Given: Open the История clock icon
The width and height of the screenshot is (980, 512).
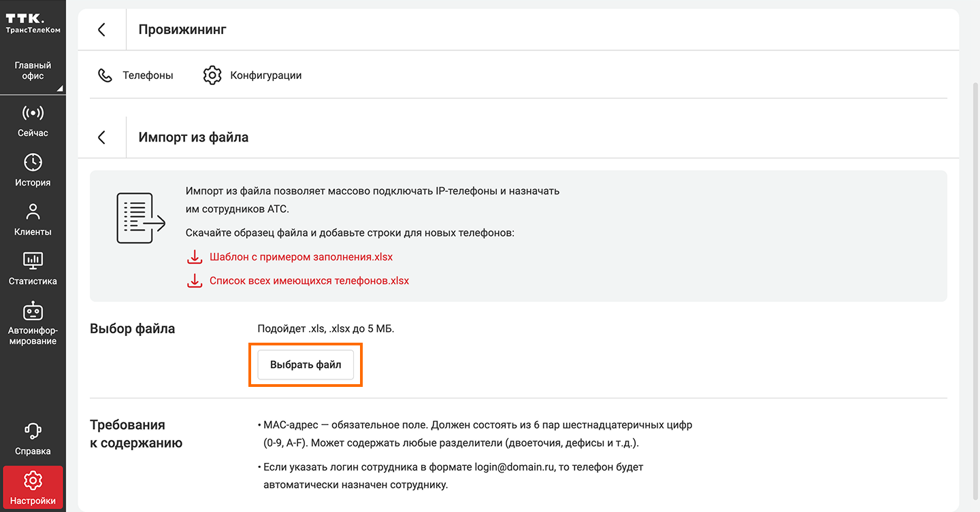Looking at the screenshot, I should click(x=33, y=163).
